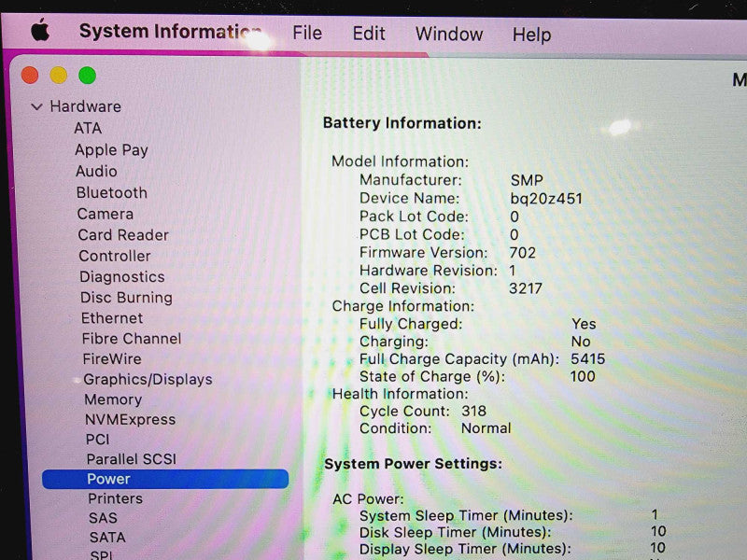Click the Charge Information label

point(403,306)
